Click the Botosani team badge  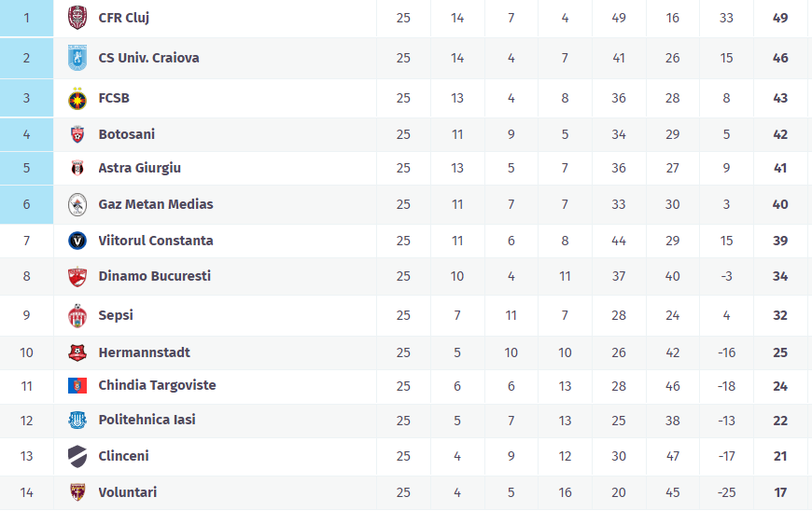[x=77, y=134]
